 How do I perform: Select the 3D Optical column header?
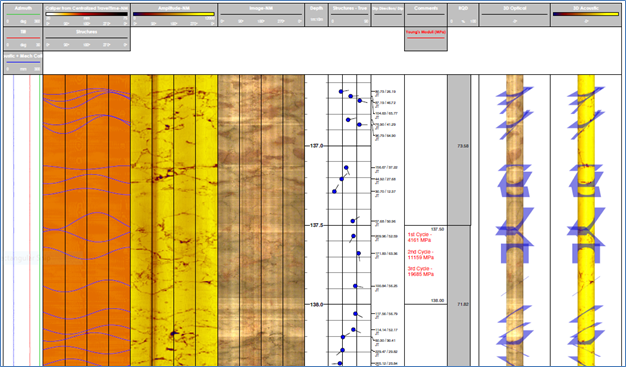[515, 15]
